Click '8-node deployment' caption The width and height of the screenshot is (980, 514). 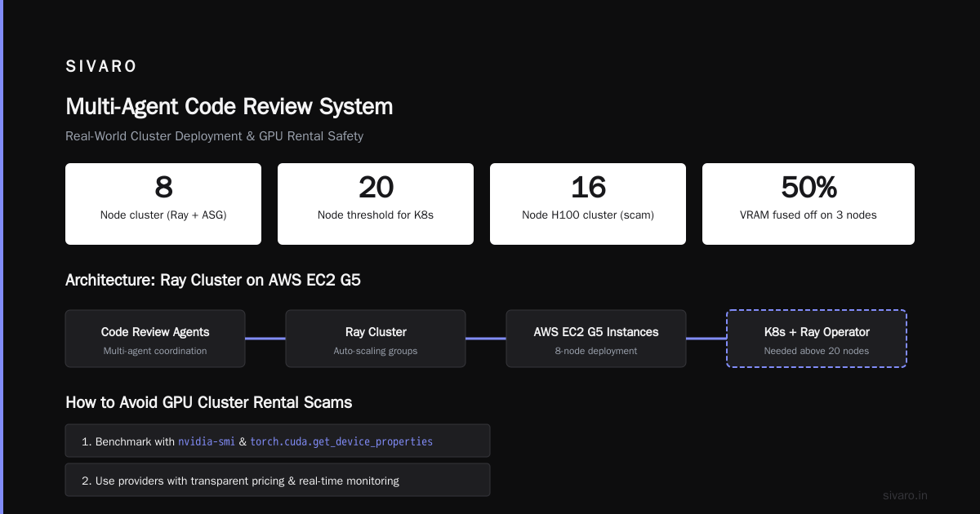point(596,351)
